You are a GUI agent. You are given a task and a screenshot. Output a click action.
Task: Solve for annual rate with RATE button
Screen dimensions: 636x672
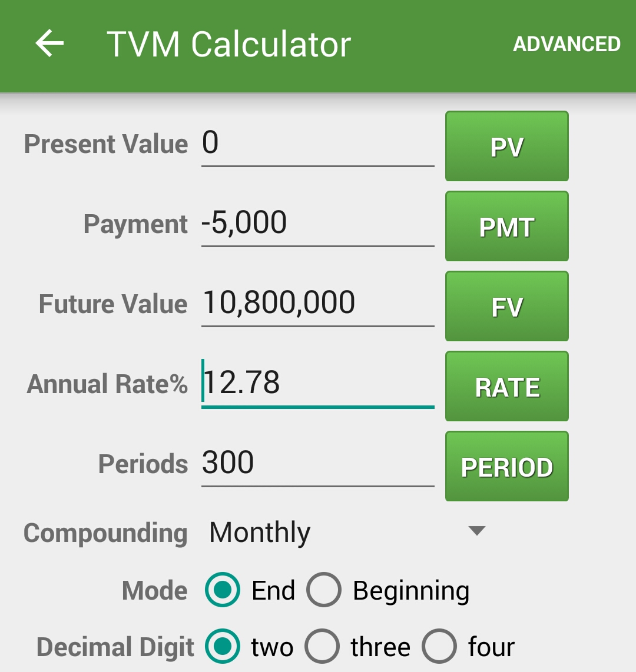coord(507,387)
